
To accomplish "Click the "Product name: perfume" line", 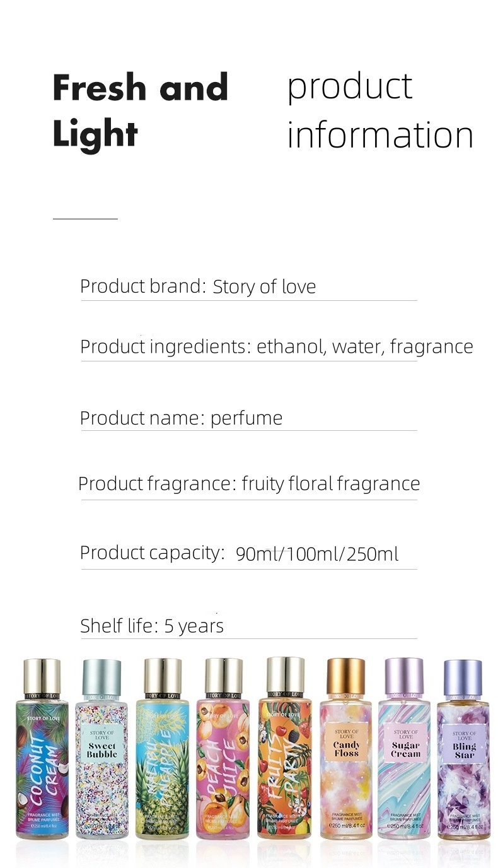I will pyautogui.click(x=181, y=418).
